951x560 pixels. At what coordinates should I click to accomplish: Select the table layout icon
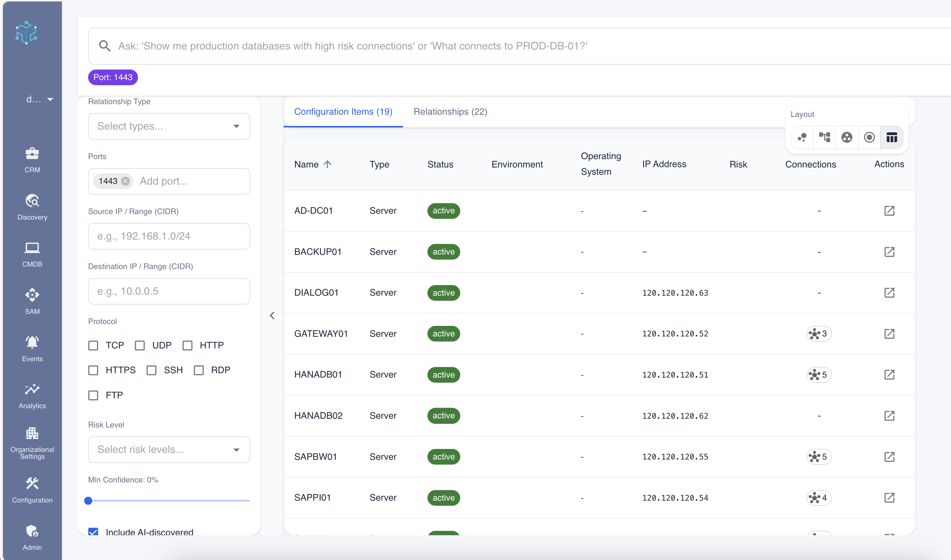(x=891, y=137)
